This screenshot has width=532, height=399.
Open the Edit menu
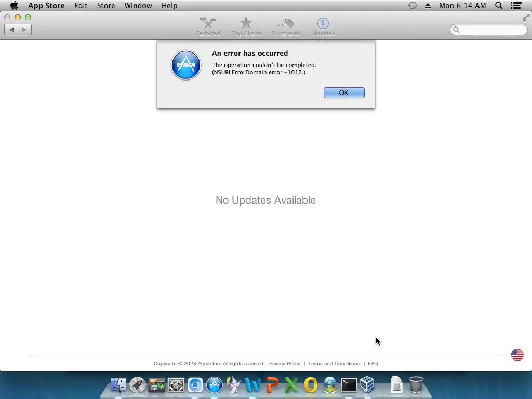(x=81, y=6)
